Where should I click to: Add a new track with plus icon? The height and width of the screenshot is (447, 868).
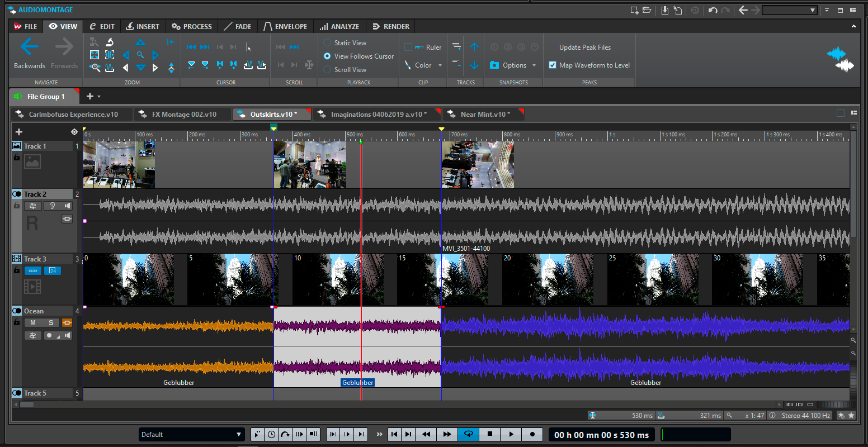(19, 132)
